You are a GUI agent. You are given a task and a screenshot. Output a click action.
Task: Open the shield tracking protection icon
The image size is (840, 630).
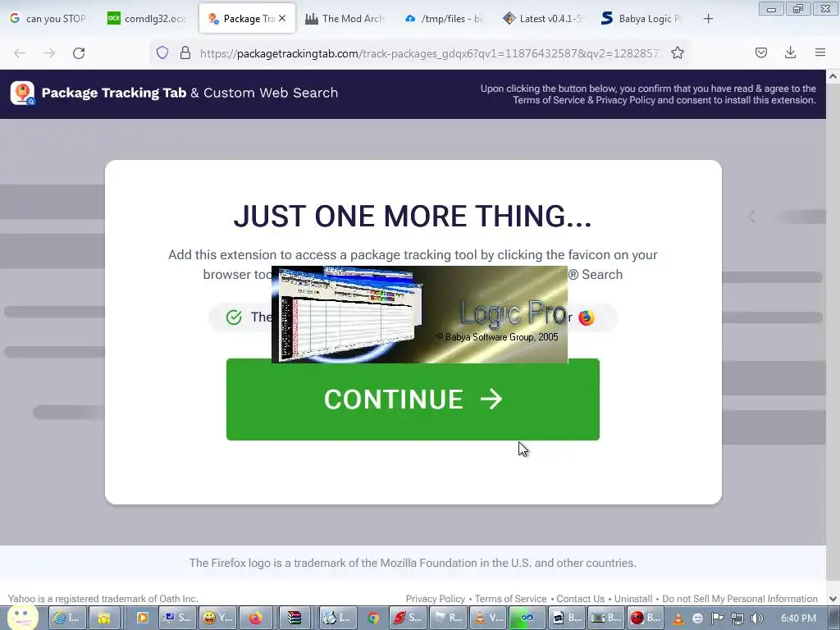click(x=162, y=52)
